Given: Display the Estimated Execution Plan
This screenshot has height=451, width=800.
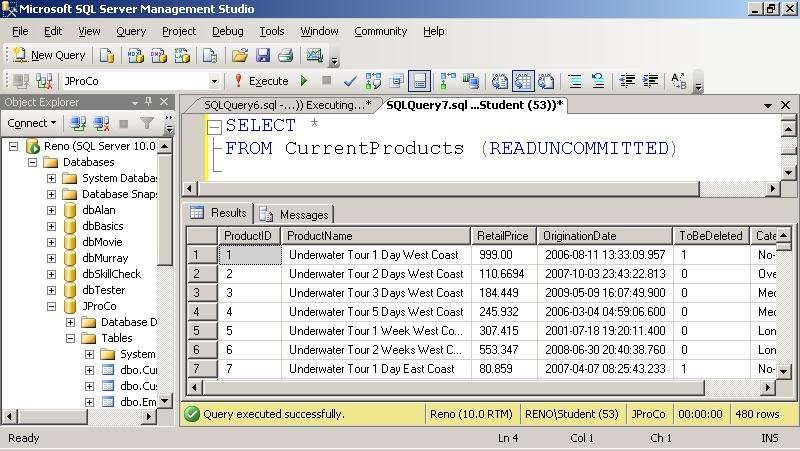Looking at the screenshot, I should [x=373, y=81].
